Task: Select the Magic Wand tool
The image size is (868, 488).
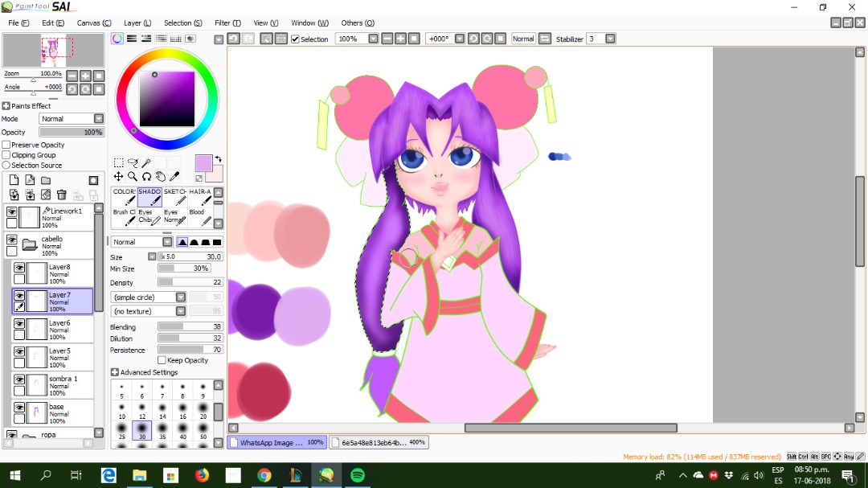Action: tap(146, 162)
